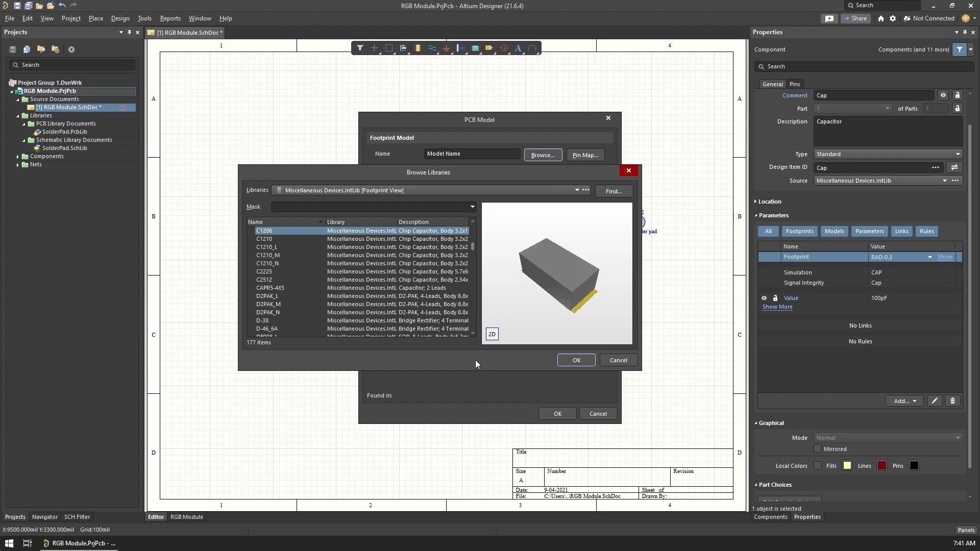Screen dimensions: 980x551
Task: Click the Projects panel search field
Action: click(72, 65)
